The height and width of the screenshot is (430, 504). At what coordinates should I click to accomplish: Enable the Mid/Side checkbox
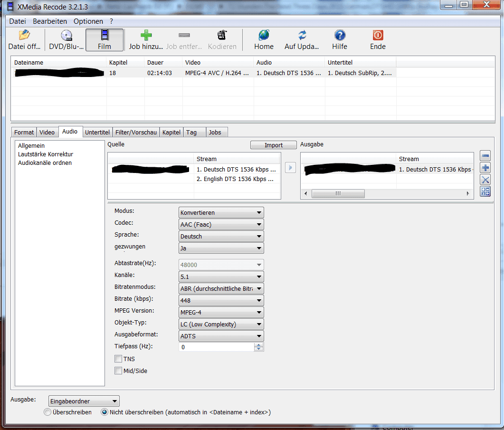coord(118,371)
